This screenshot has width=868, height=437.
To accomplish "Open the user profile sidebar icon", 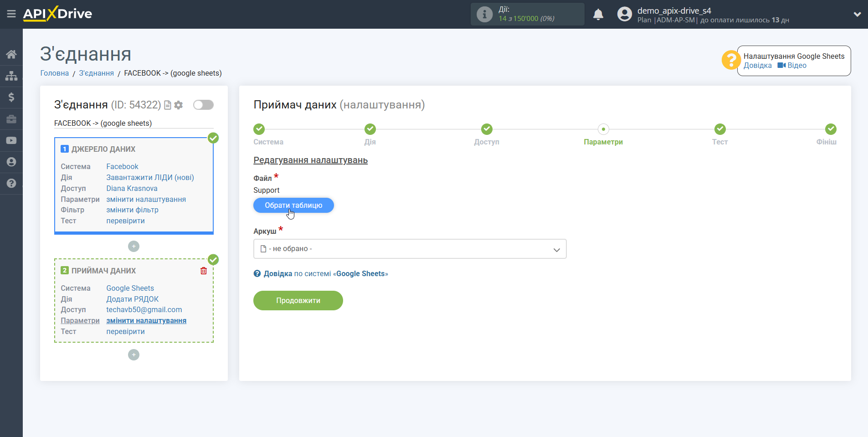I will 11,162.
